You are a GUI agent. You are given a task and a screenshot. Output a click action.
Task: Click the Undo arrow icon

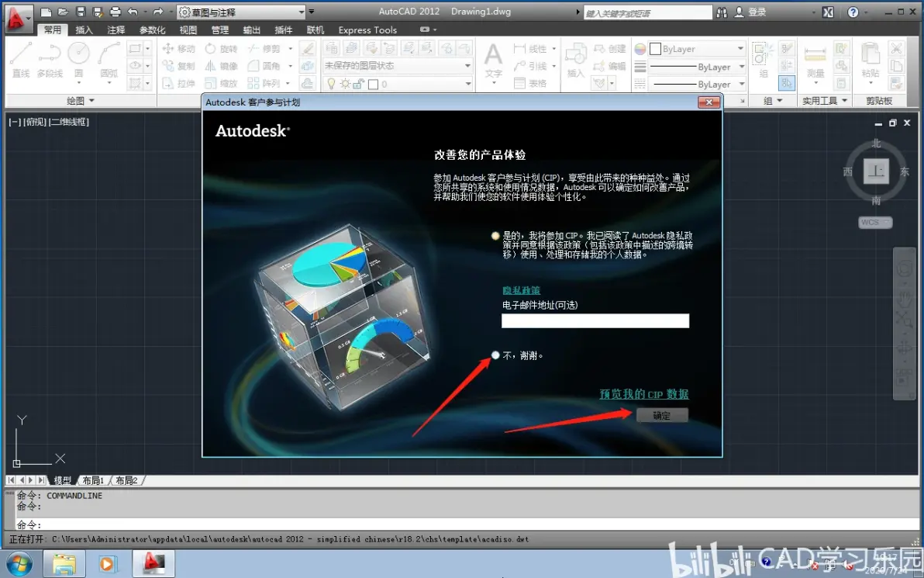[133, 12]
